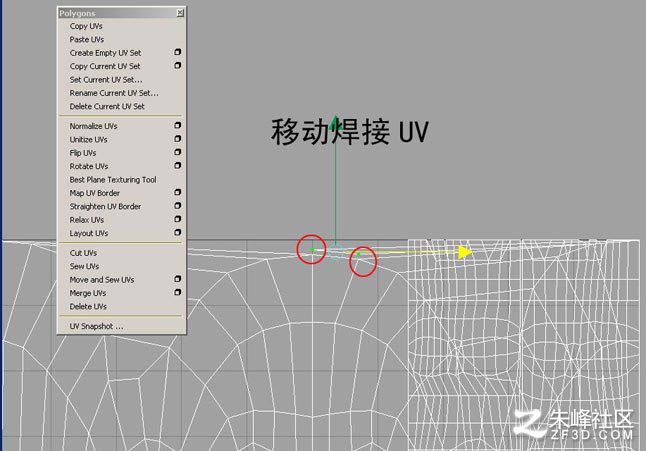The height and width of the screenshot is (451, 646).
Task: Open Rotate UVs options box
Action: 178,166
